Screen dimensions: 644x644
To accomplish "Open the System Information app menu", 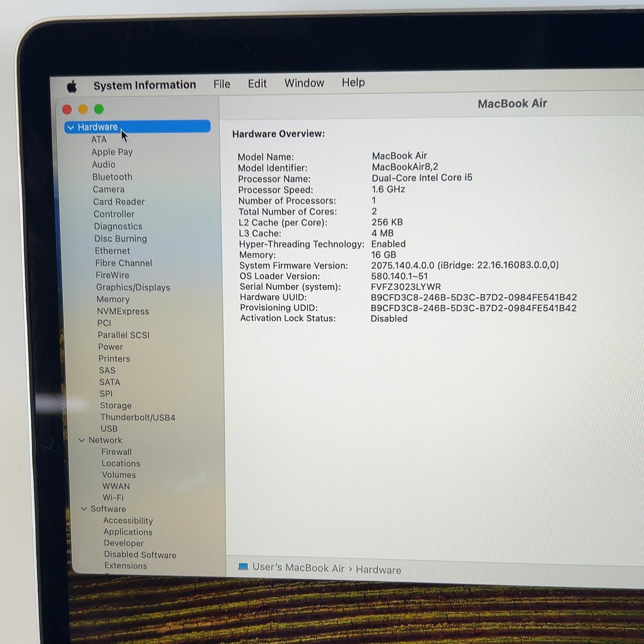I will tap(145, 85).
